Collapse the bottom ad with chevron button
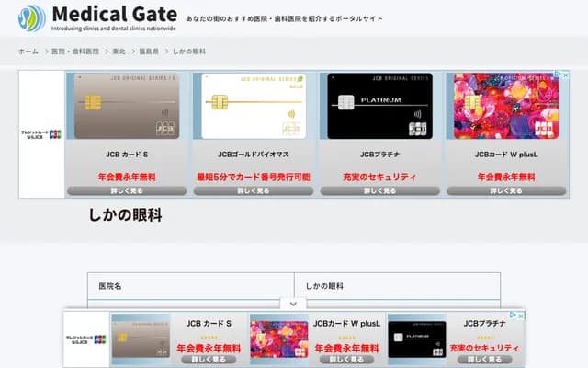Viewport: 588px width, 368px height. tap(293, 304)
